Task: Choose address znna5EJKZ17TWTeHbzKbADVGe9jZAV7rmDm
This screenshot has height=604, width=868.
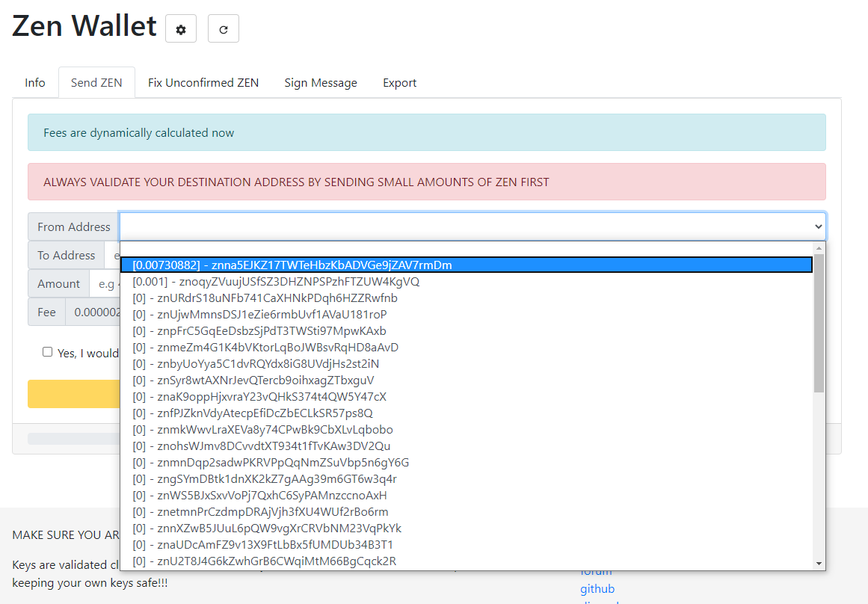Action: [466, 265]
